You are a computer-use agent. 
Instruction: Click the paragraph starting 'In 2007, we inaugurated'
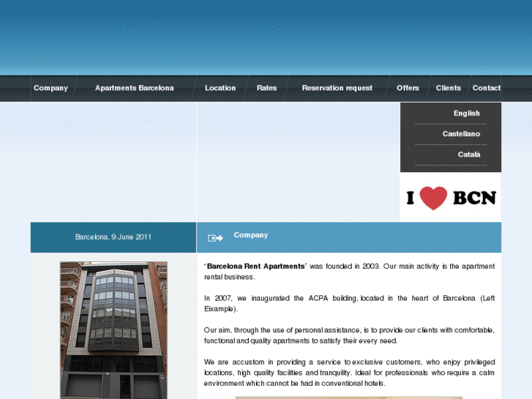(349, 304)
